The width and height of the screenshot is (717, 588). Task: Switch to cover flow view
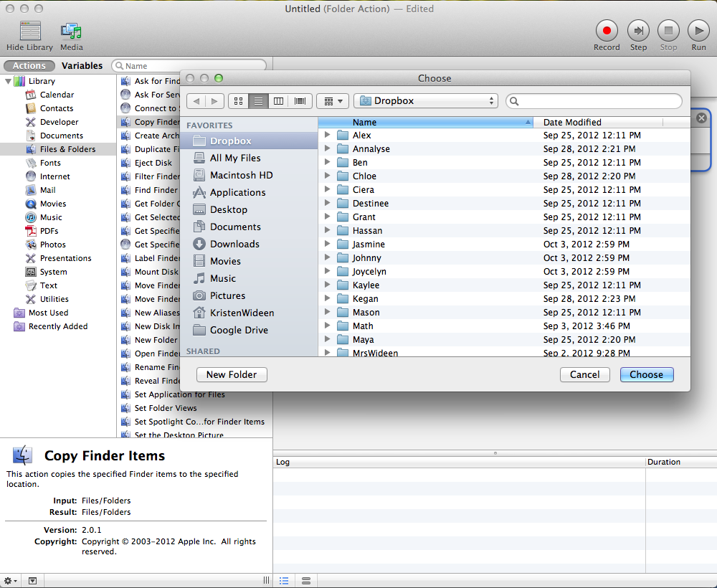click(x=298, y=101)
